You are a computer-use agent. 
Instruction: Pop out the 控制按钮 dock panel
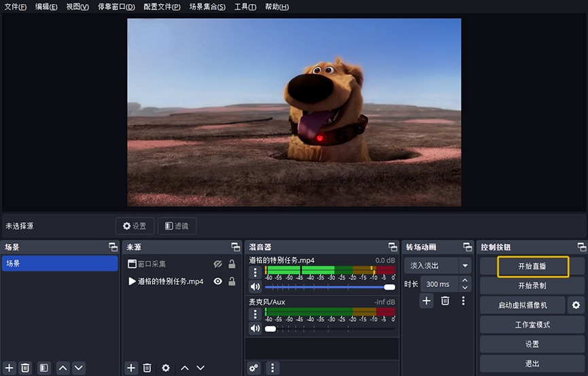(x=582, y=247)
